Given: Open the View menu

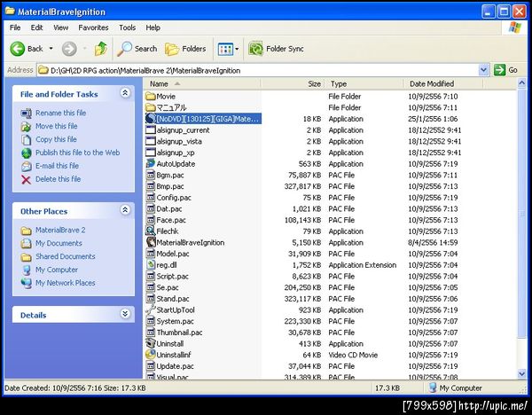Looking at the screenshot, I should click(60, 27).
